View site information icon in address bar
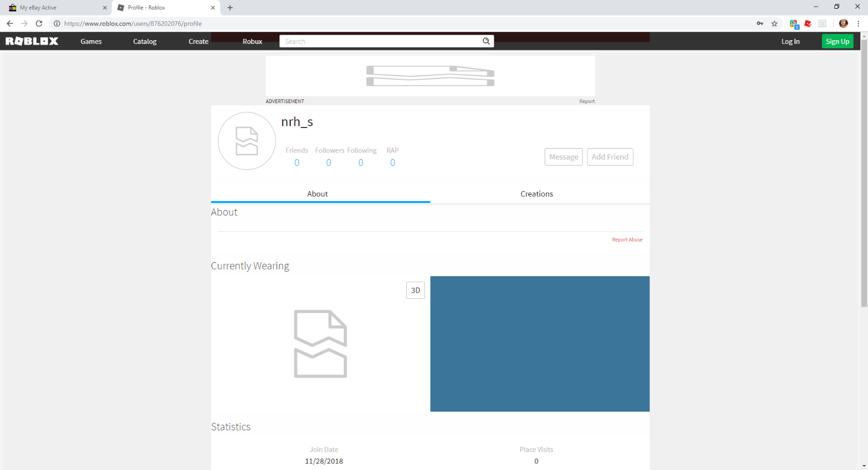 tap(56, 23)
